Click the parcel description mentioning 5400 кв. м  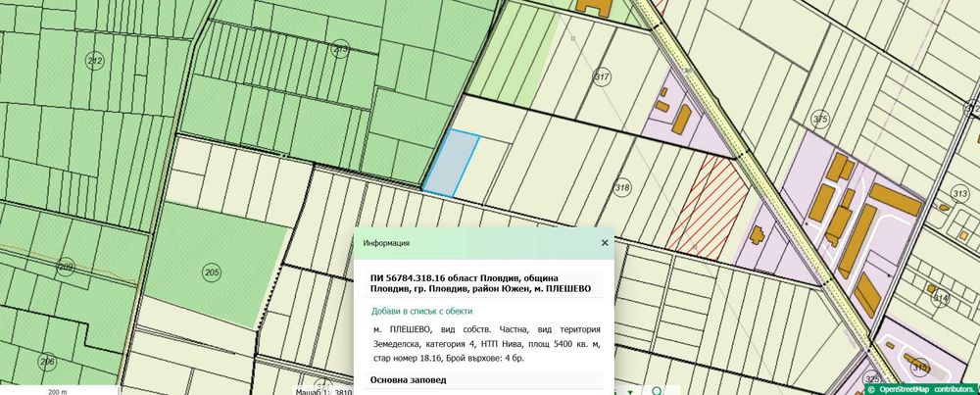486,344
